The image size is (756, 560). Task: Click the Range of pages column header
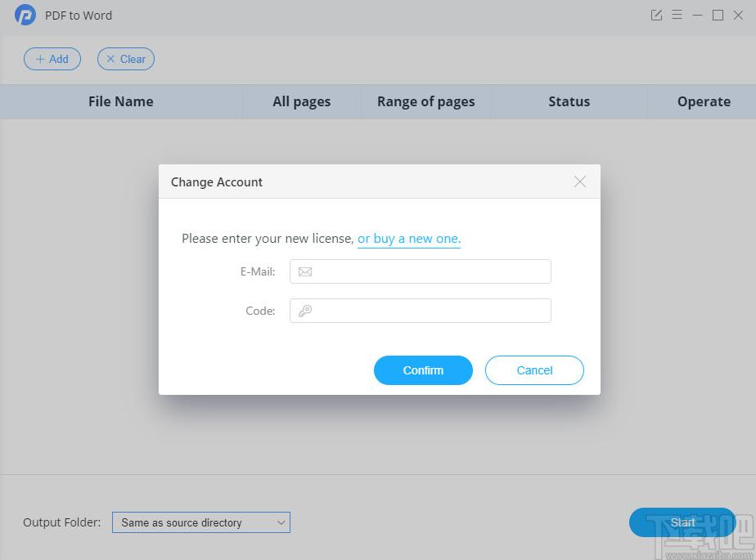[x=425, y=101]
